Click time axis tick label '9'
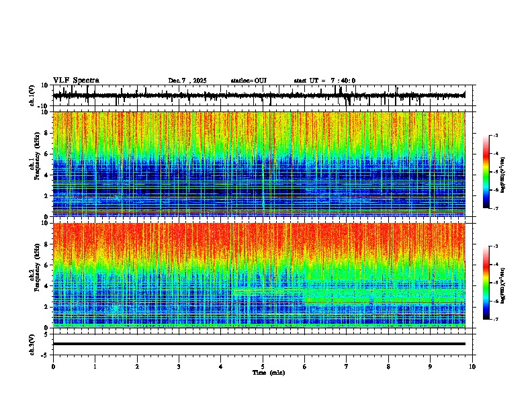Viewport: 532px width, 411px height. click(430, 367)
